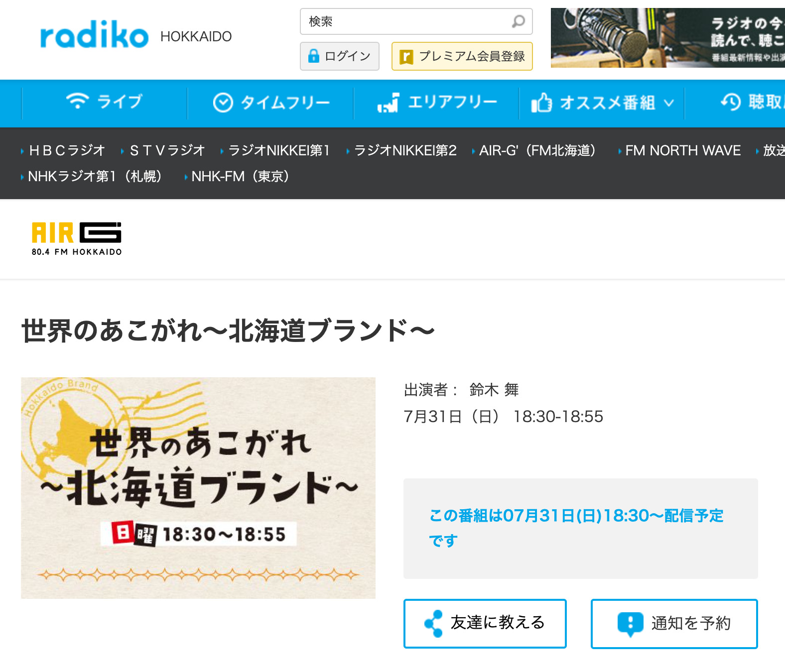Click the broadcast time 7月31日（日）18:30-18:55
785x672 pixels.
click(x=503, y=416)
